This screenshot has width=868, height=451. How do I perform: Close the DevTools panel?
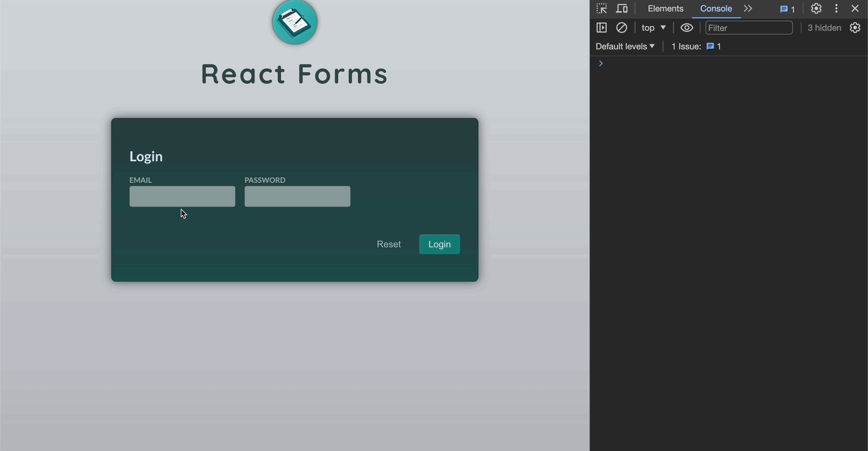[855, 9]
